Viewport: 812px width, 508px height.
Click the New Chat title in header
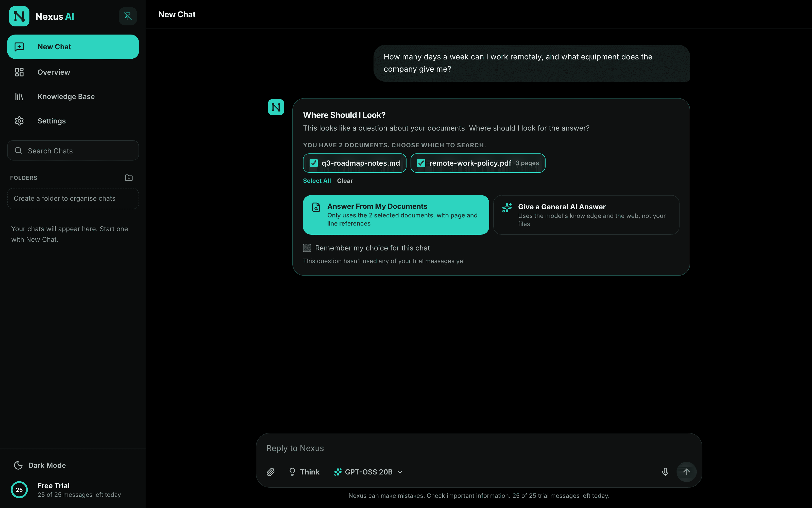click(177, 14)
